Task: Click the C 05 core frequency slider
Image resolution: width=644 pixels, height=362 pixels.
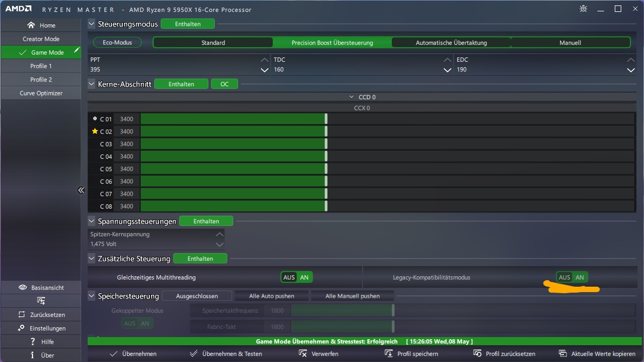Action: click(388, 169)
